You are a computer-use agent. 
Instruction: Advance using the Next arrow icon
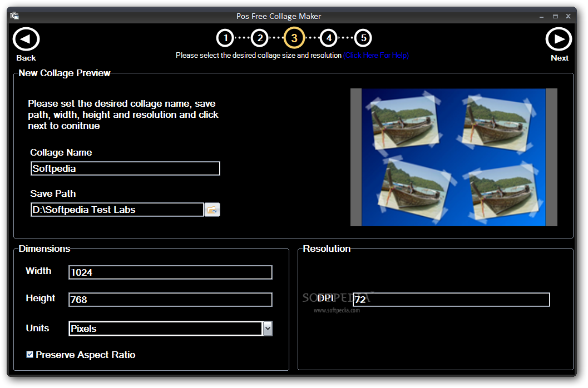pyautogui.click(x=559, y=39)
